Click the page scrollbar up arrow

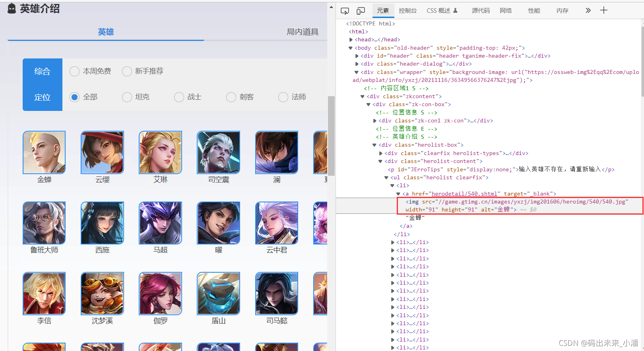(x=331, y=7)
